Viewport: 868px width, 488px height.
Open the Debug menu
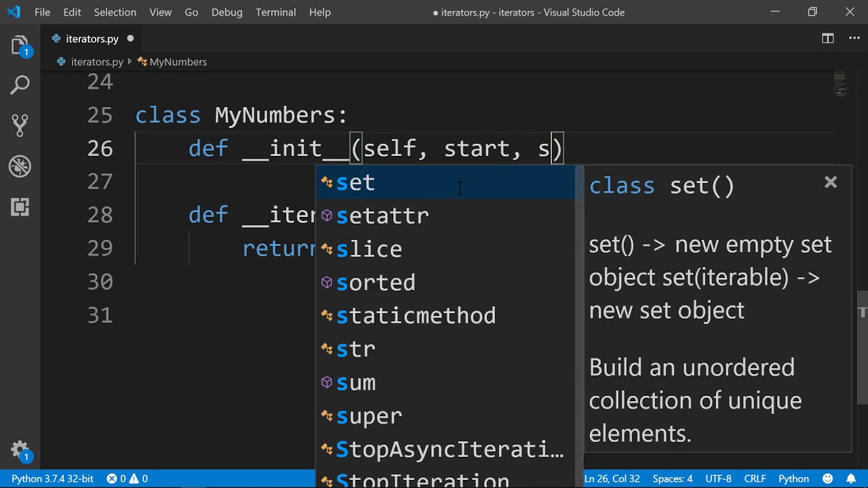[226, 12]
